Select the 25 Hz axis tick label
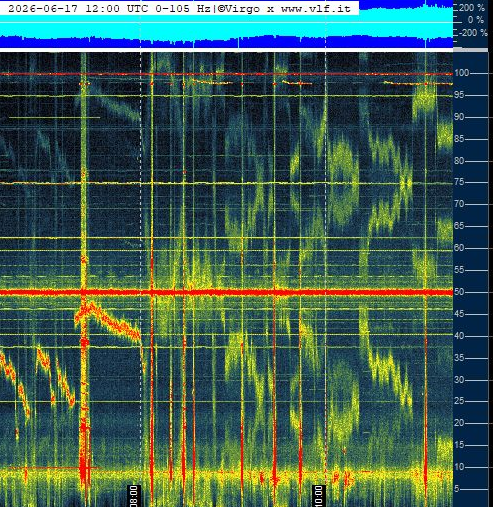The height and width of the screenshot is (507, 493). [x=459, y=401]
